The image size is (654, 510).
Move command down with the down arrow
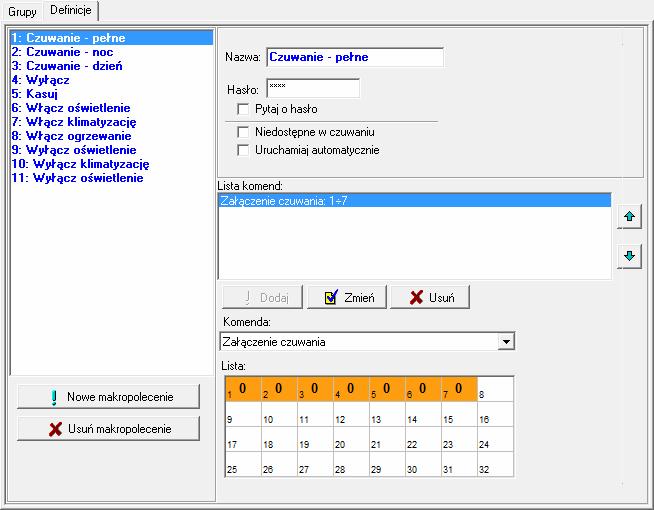629,256
